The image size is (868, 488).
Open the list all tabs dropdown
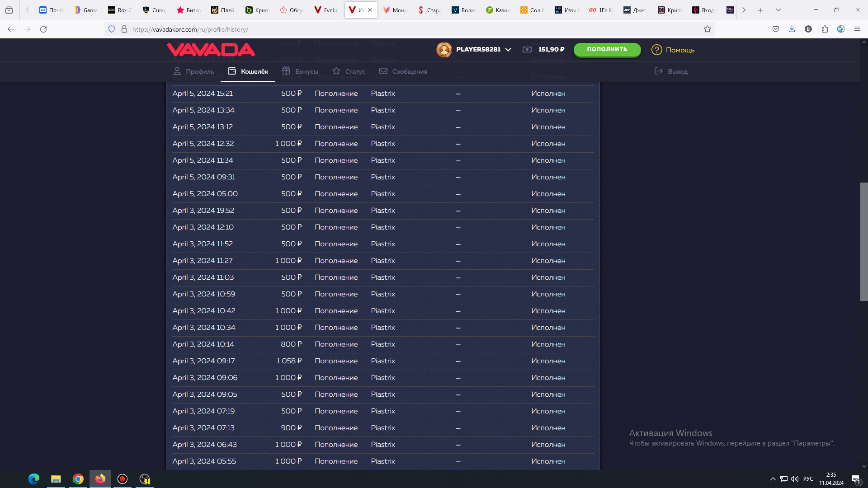[778, 10]
